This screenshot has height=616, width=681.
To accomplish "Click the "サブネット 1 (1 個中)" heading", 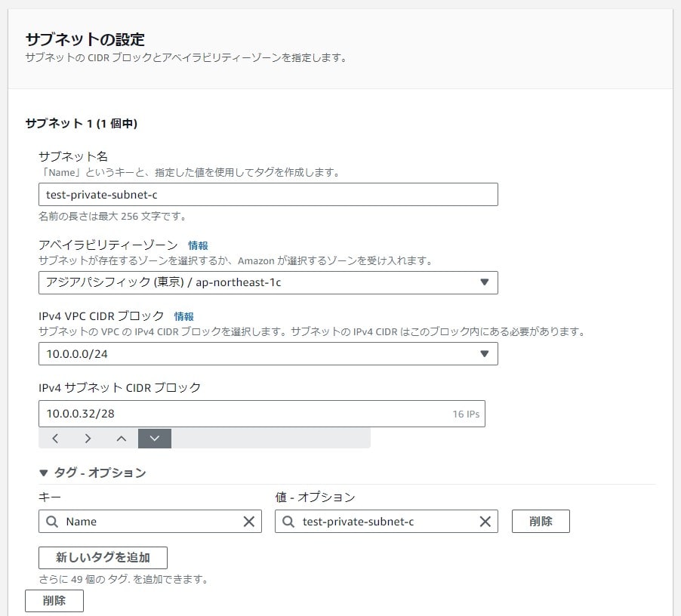I will pos(82,124).
